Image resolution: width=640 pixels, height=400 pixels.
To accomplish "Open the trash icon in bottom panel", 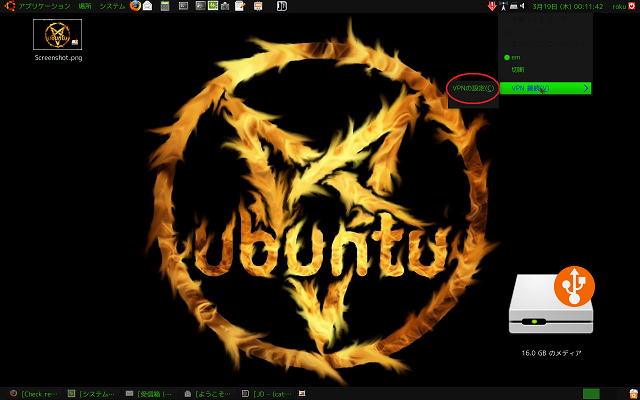I will (632, 394).
